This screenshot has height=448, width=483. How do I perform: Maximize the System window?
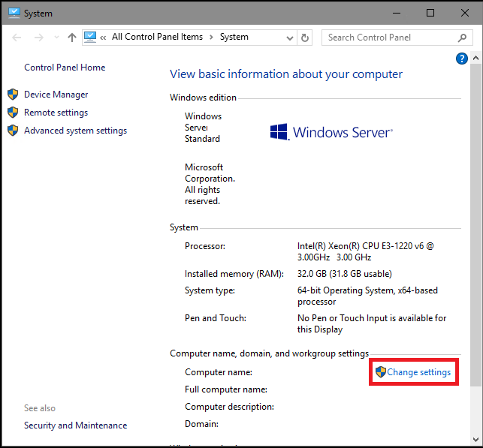[x=430, y=13]
